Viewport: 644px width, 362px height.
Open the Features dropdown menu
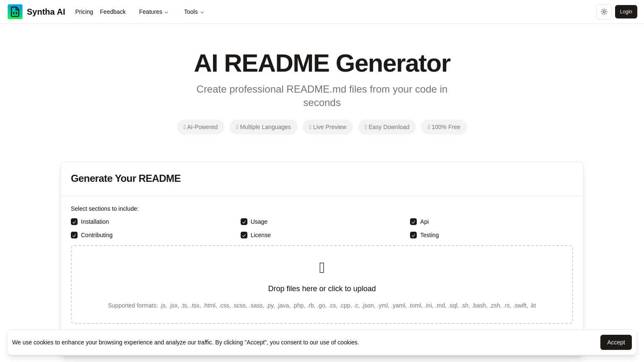coord(154,12)
